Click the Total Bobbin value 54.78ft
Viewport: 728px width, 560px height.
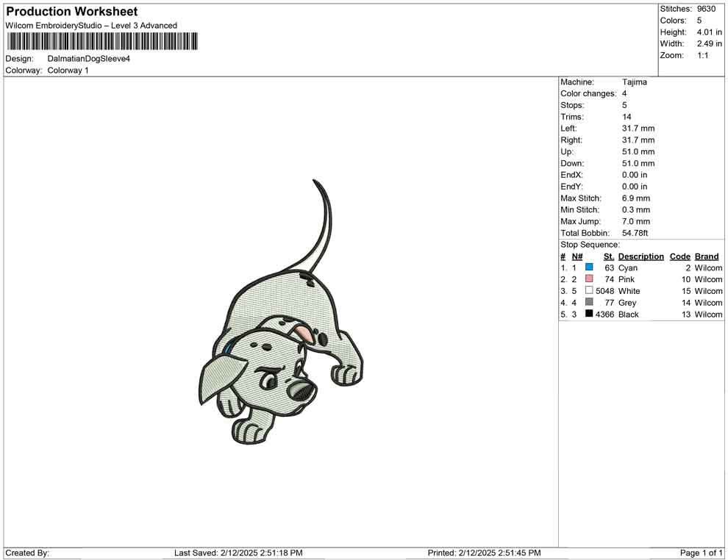pyautogui.click(x=635, y=233)
